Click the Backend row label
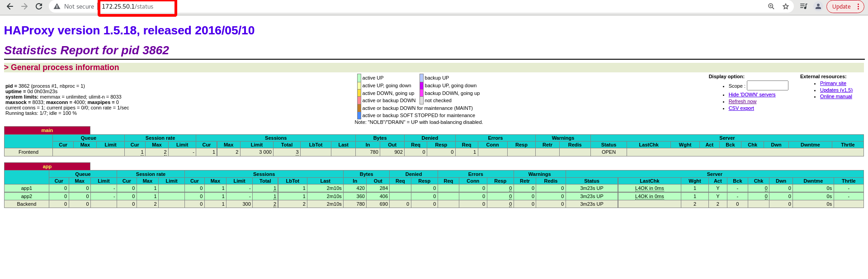This screenshot has width=868, height=279. 27,204
